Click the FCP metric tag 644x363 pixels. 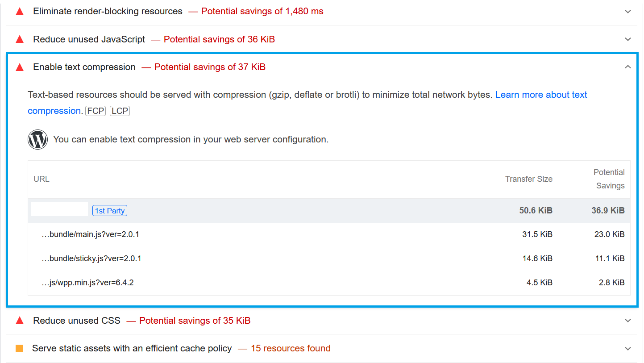96,111
